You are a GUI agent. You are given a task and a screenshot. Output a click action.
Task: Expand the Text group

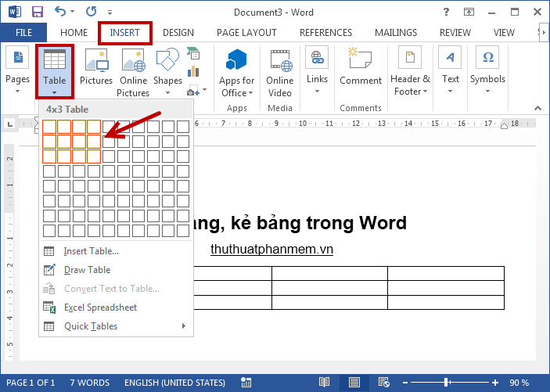coord(451,71)
